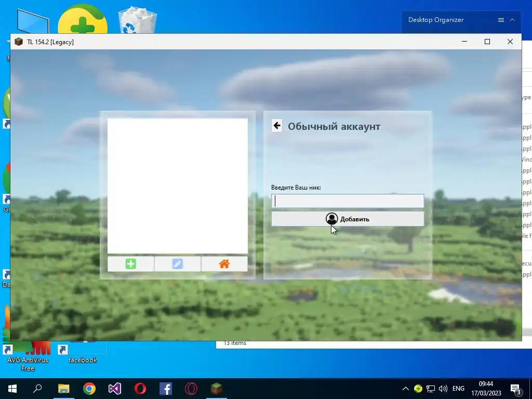The height and width of the screenshot is (399, 532).
Task: Close the TL 154.2 [Legacy] window
Action: coord(510,42)
